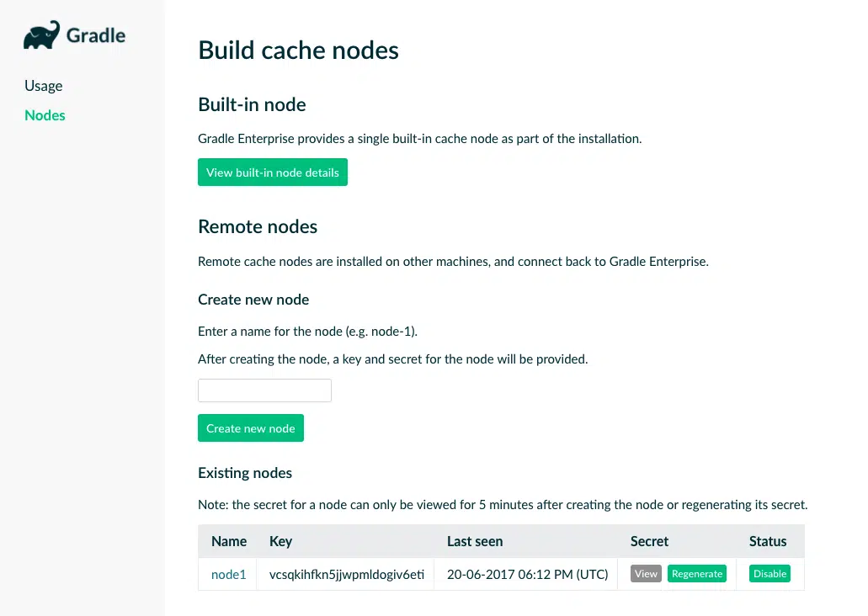The height and width of the screenshot is (616, 868).
Task: Focus the new node name input field
Action: point(264,390)
